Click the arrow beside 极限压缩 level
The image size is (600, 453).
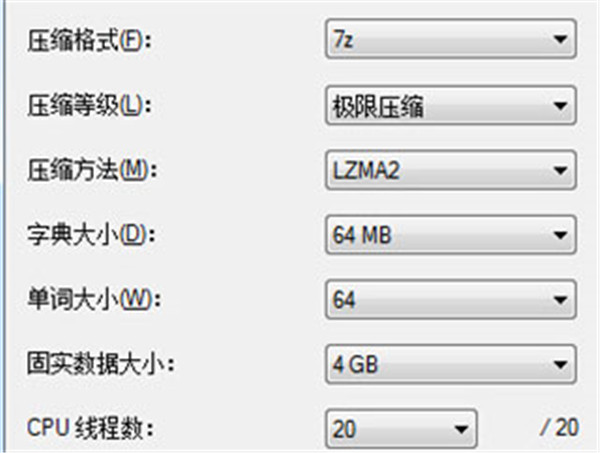[x=561, y=106]
